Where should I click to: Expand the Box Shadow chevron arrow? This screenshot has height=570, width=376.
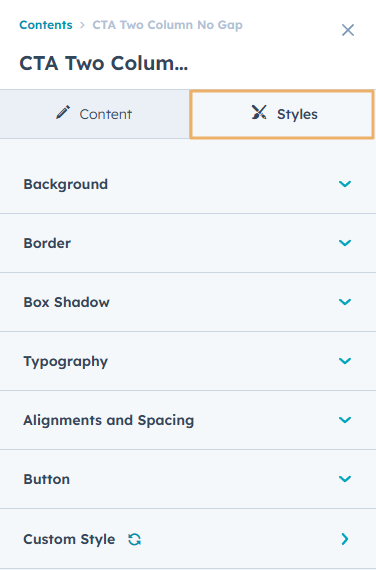coord(345,302)
